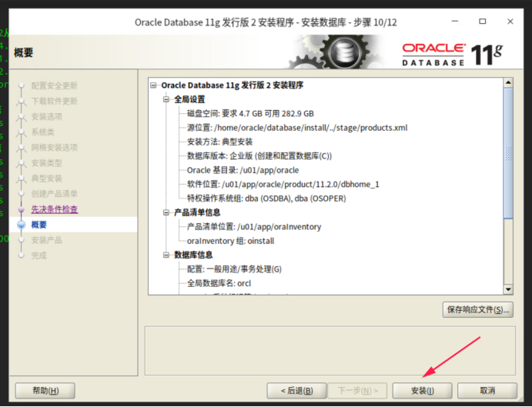Screen dimensions: 532x407
Task: Click the 产品清单位置: /u01/app/oraInventory row
Action: [254, 227]
